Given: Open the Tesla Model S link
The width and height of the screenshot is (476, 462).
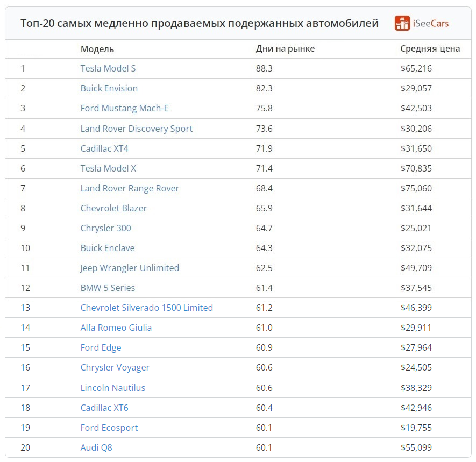Looking at the screenshot, I should (x=108, y=69).
